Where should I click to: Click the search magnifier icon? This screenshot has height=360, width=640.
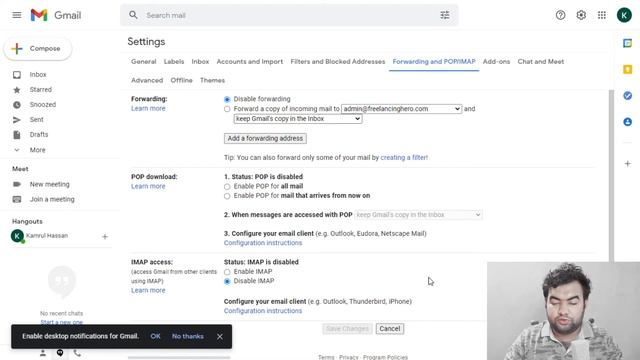[x=133, y=15]
